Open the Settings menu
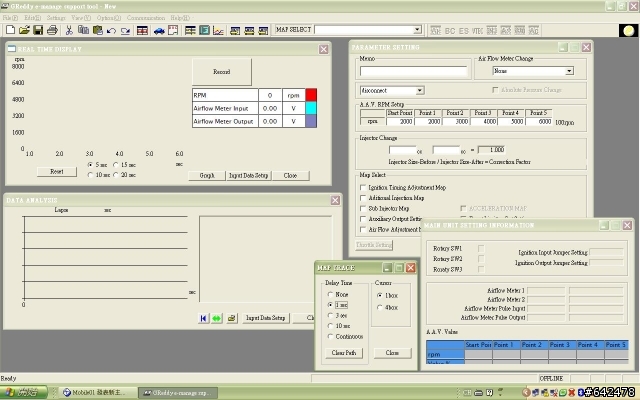Viewport: 640px width, 400px height. pyautogui.click(x=56, y=18)
